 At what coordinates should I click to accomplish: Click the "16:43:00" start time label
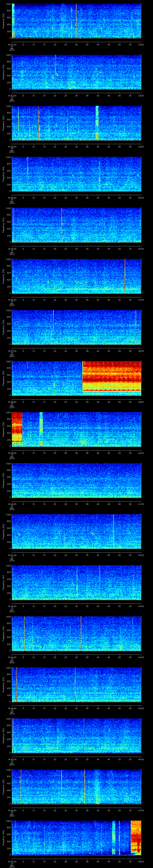12,657
